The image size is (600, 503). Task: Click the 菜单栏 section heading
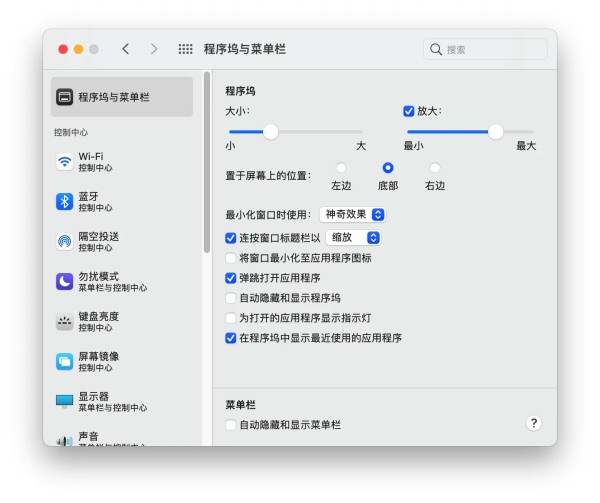click(240, 405)
